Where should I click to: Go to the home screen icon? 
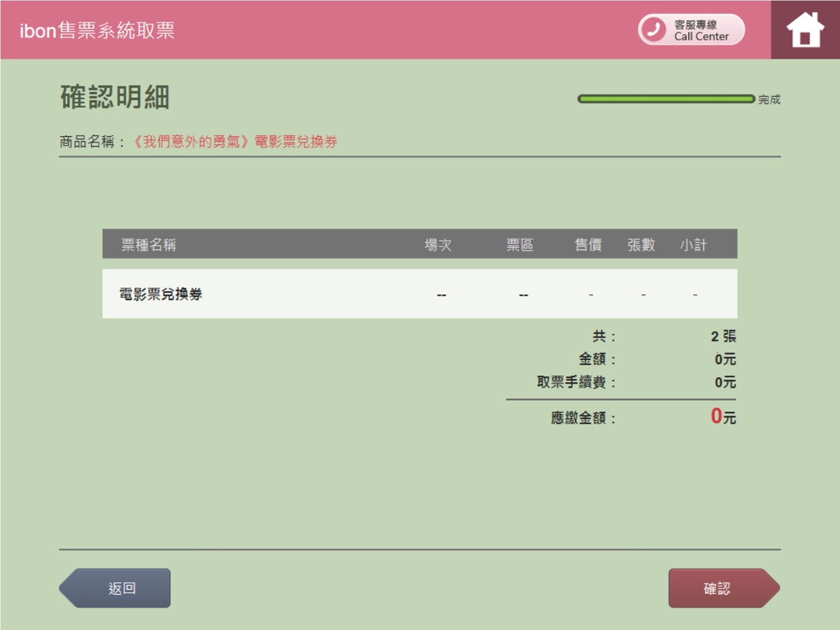point(805,30)
